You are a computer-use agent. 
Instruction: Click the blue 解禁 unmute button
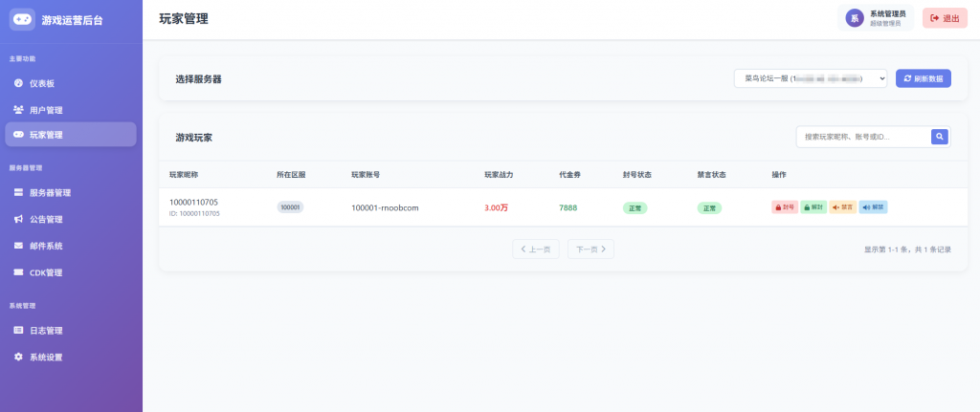click(x=873, y=206)
